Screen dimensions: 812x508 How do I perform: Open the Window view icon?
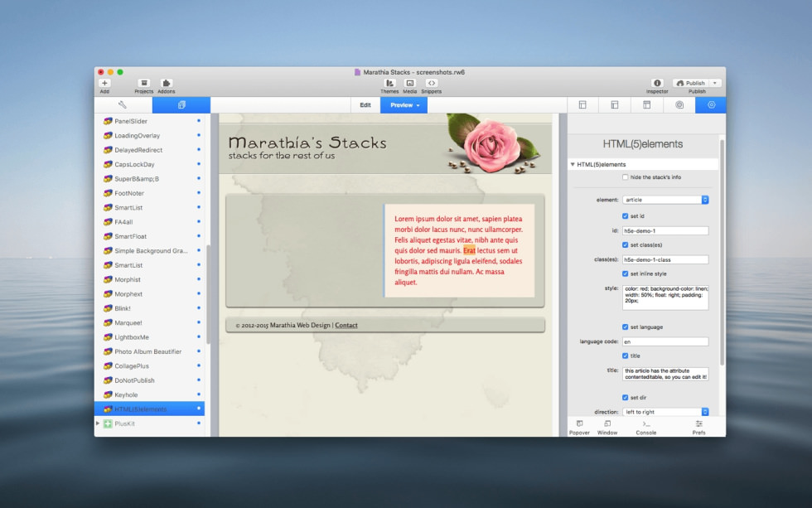click(x=607, y=423)
